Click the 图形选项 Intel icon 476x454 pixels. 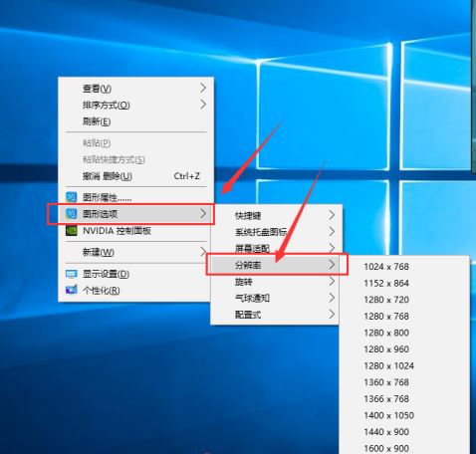coord(71,213)
